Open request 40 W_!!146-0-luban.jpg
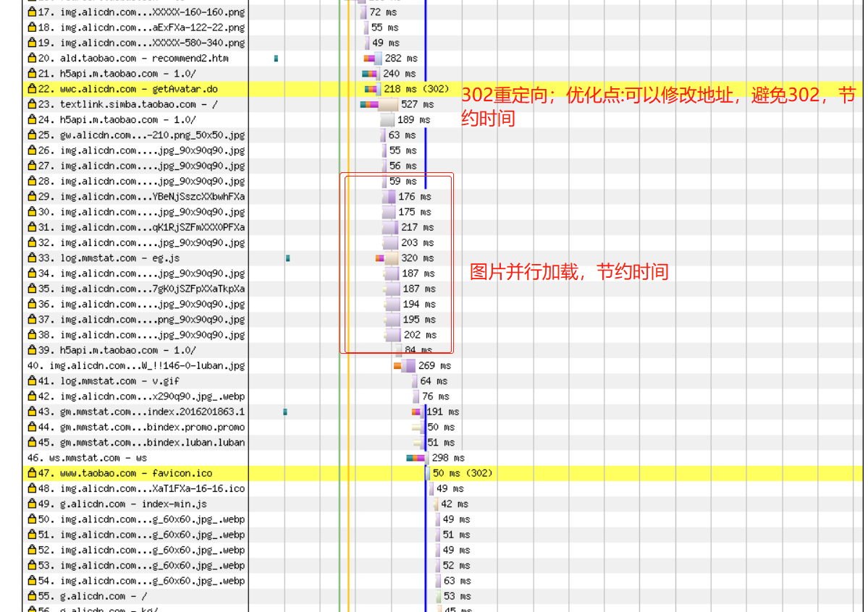868x612 pixels. (x=136, y=365)
